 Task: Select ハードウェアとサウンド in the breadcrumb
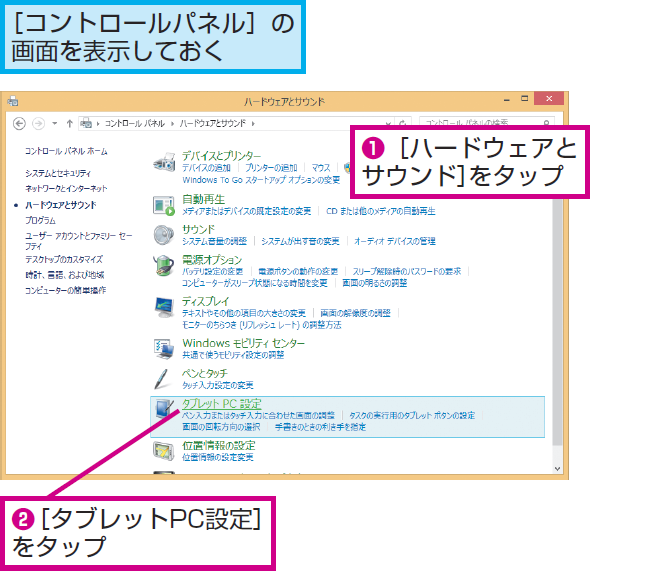[x=213, y=123]
